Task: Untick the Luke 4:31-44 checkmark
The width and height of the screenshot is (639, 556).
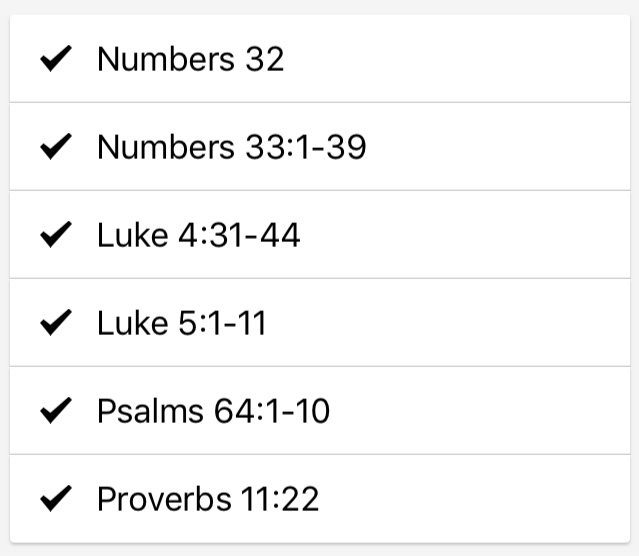Action: point(55,236)
